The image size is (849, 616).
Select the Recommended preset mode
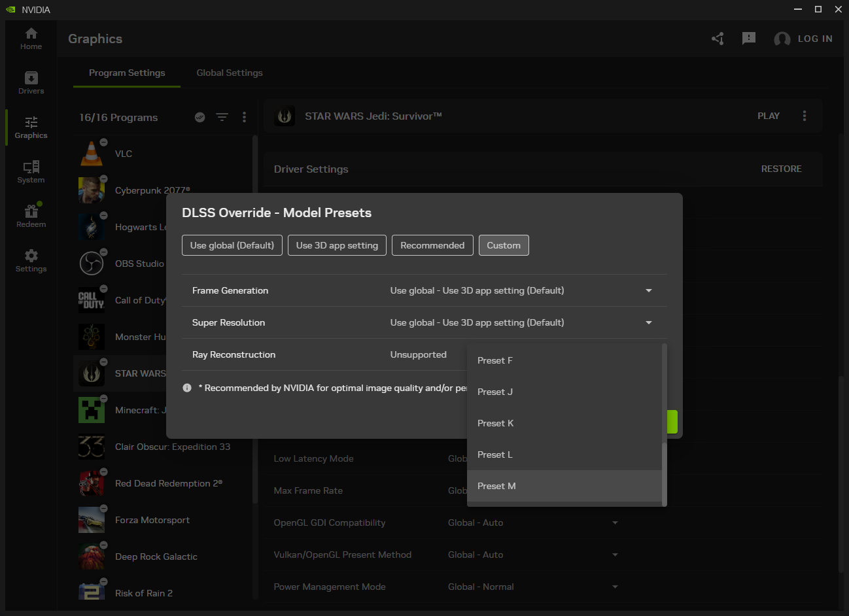point(432,245)
